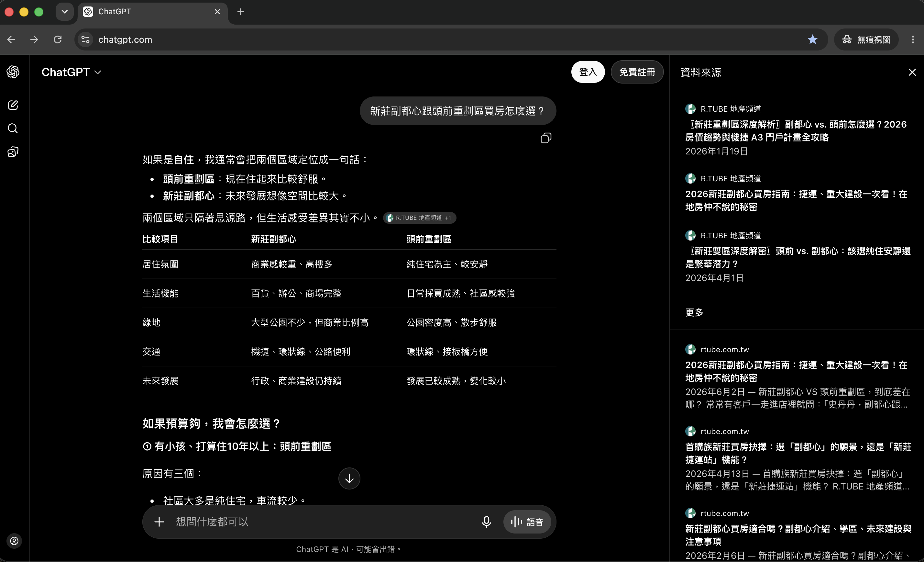Image resolution: width=924 pixels, height=562 pixels.
Task: Start a new chat with the compose icon
Action: pos(13,105)
